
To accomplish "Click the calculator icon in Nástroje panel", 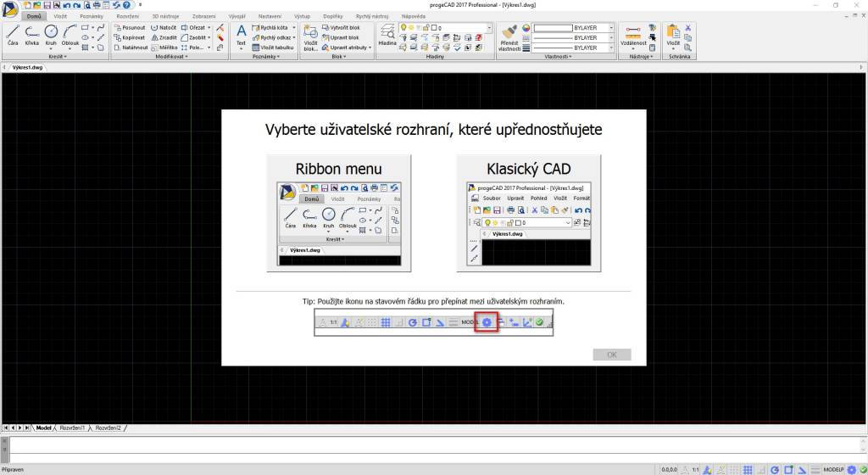I will pos(653,47).
